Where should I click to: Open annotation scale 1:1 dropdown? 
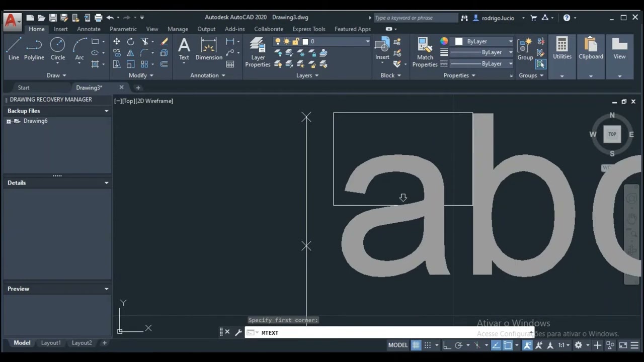563,345
